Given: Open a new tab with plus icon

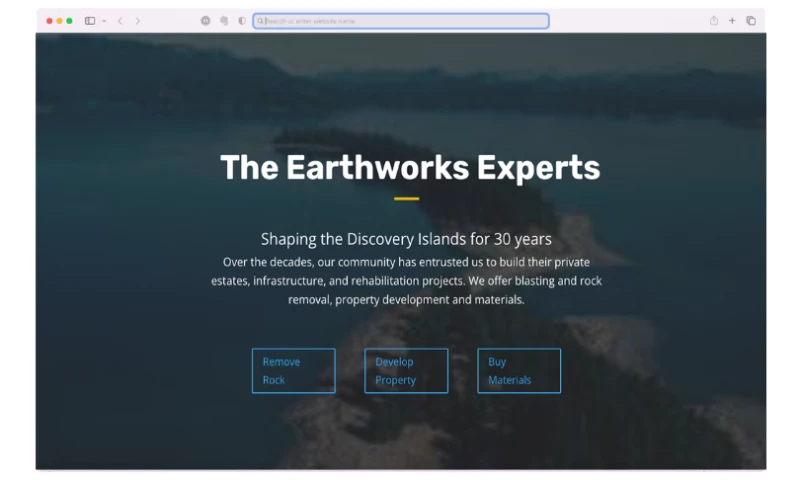Looking at the screenshot, I should (732, 21).
